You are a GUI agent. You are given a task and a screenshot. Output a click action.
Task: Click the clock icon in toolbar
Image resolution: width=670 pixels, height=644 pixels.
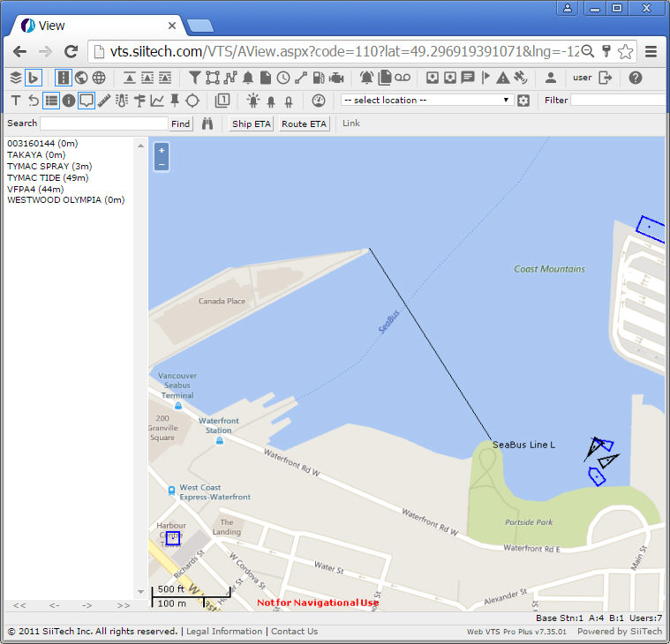coord(283,78)
